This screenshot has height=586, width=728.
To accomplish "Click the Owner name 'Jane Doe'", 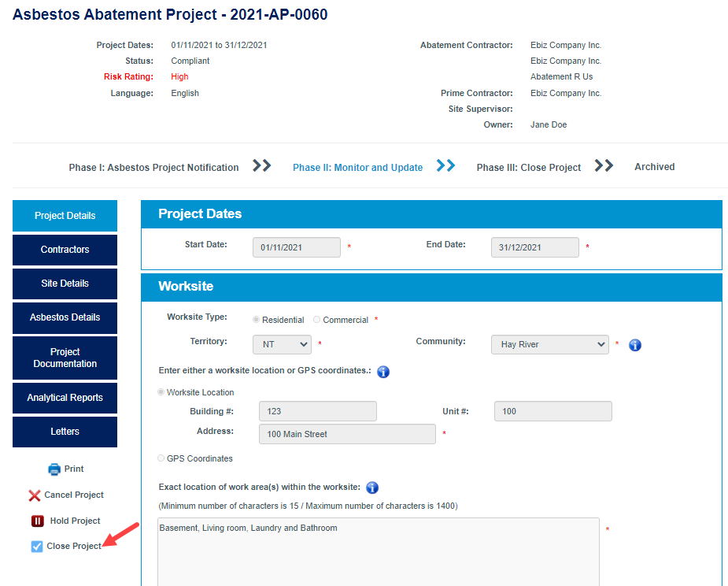I will 549,124.
